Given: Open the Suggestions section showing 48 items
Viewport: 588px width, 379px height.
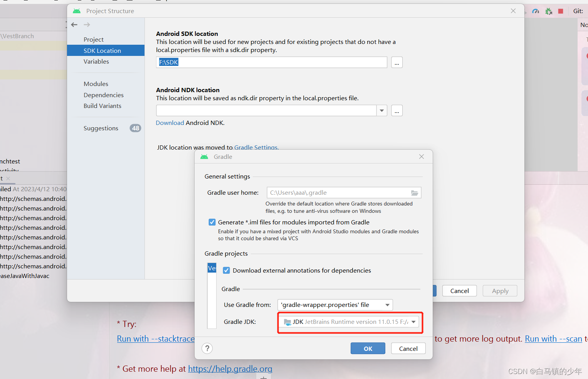Looking at the screenshot, I should pos(101,128).
